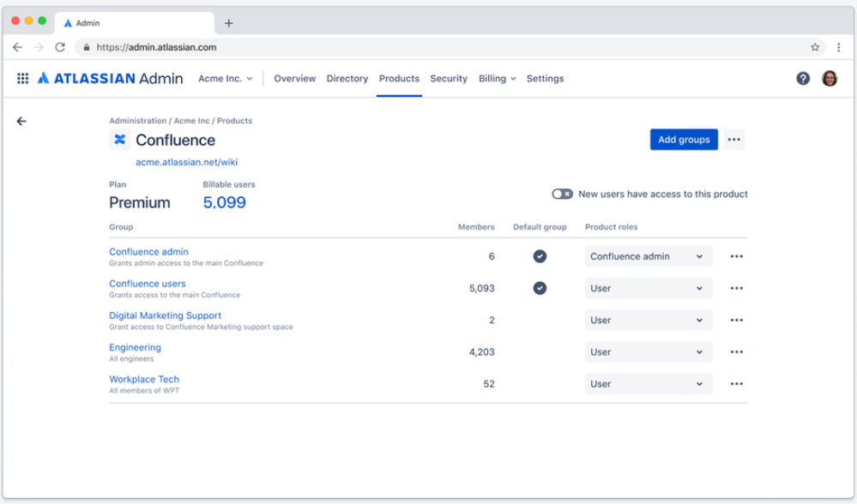Click the Product roles column header
The height and width of the screenshot is (504, 857).
[x=611, y=227]
